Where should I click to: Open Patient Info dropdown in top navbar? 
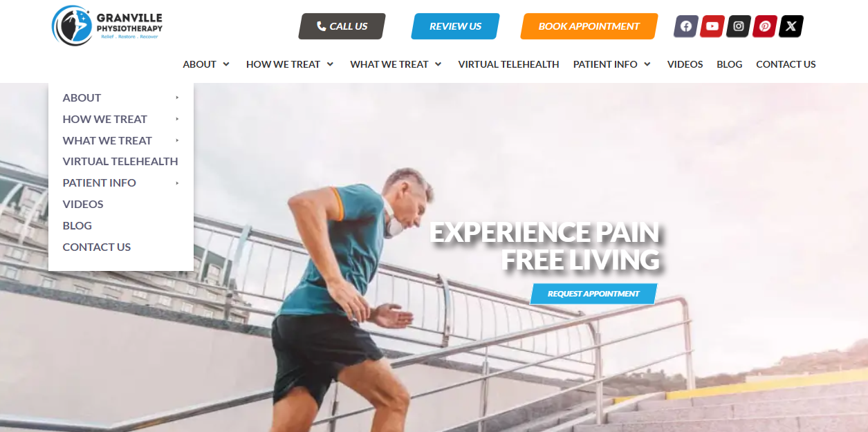tap(612, 64)
